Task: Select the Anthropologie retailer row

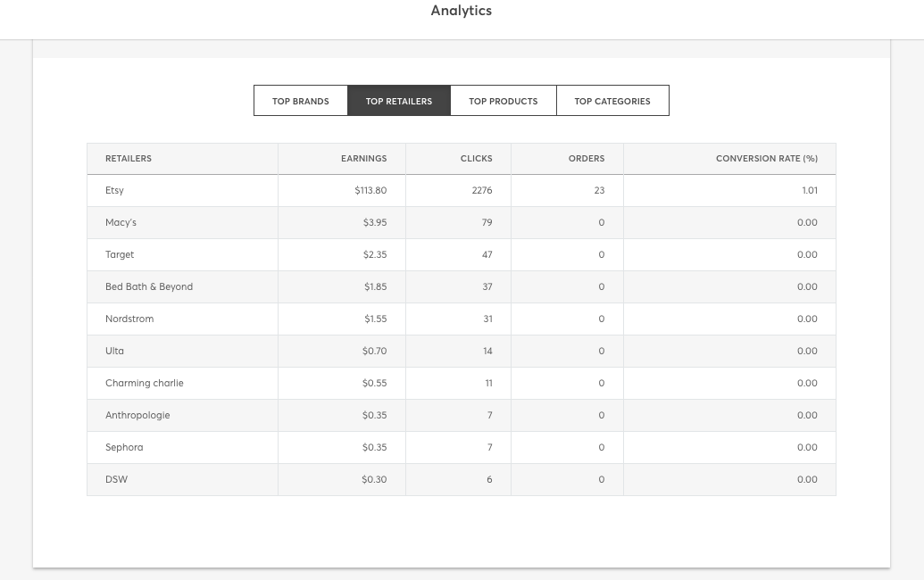Action: (x=462, y=415)
